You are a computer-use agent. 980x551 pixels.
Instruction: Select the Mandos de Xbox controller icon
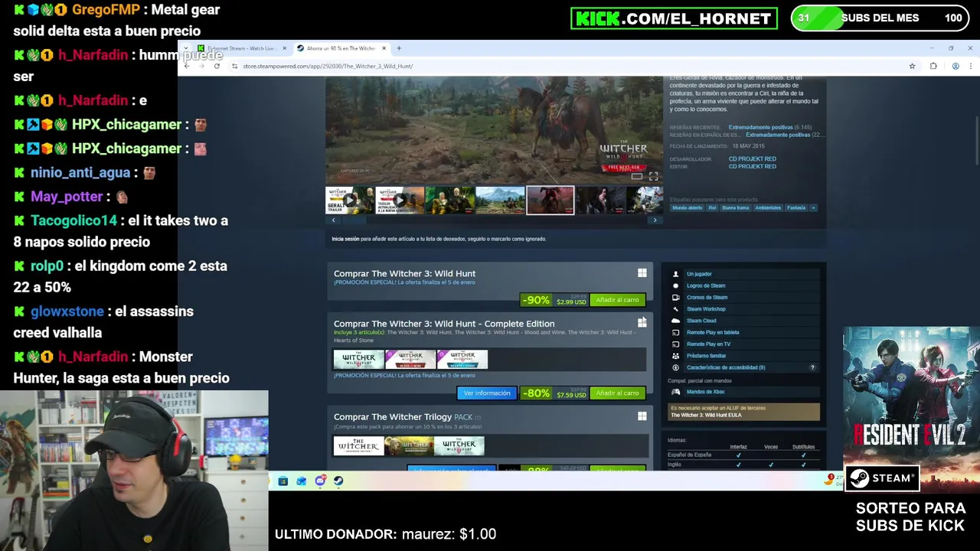pos(675,392)
